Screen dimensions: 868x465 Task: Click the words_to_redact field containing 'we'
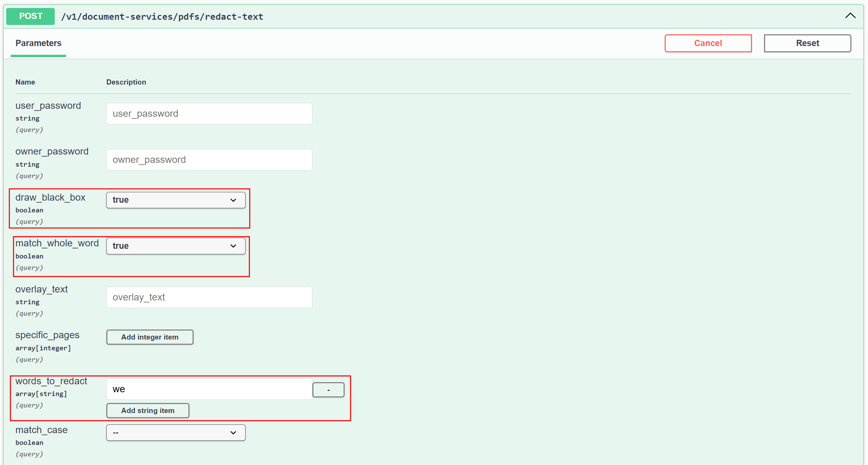pos(209,389)
